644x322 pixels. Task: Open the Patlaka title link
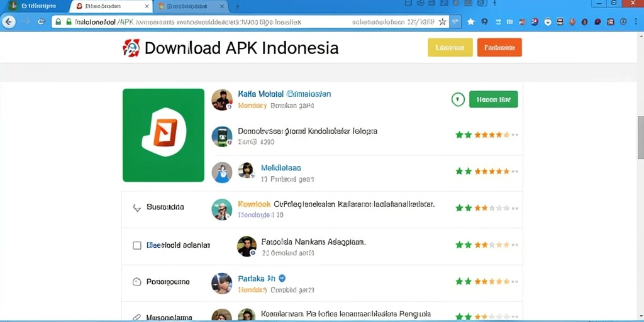[x=257, y=279]
